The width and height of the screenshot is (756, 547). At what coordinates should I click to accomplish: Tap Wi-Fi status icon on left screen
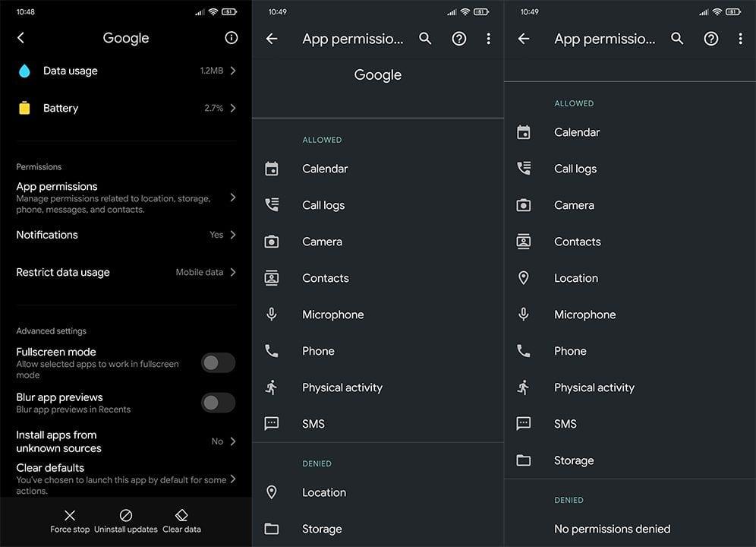coord(213,11)
